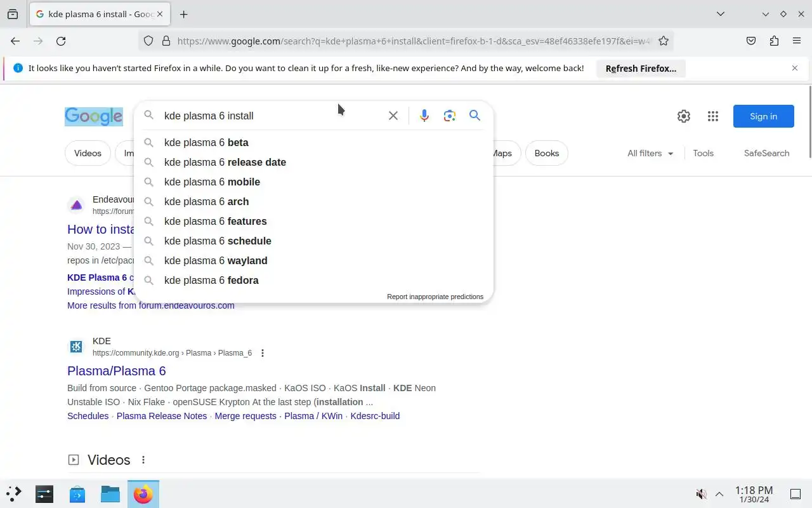The height and width of the screenshot is (508, 812).
Task: Open the Kdesrc-build sitelink
Action: tap(375, 416)
